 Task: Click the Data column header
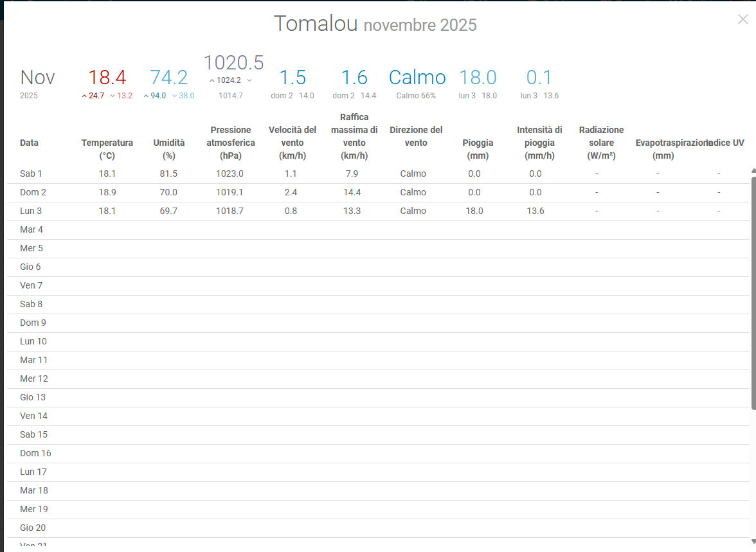pyautogui.click(x=29, y=143)
